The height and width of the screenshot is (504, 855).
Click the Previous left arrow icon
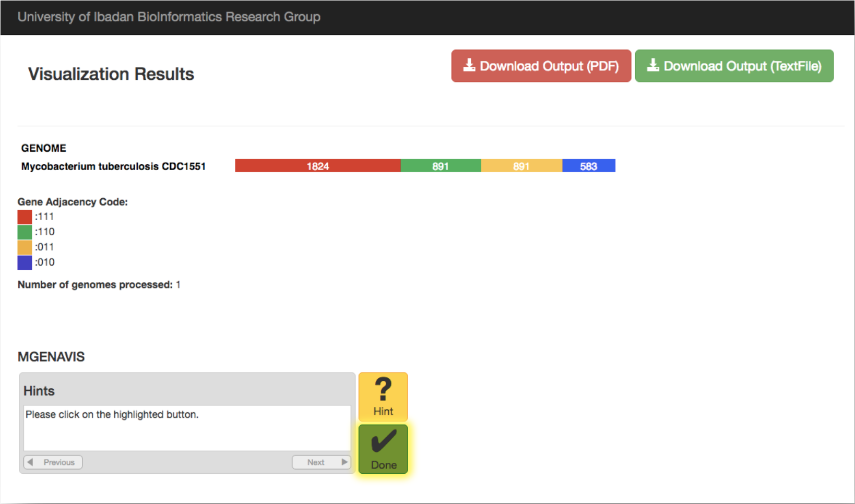30,462
